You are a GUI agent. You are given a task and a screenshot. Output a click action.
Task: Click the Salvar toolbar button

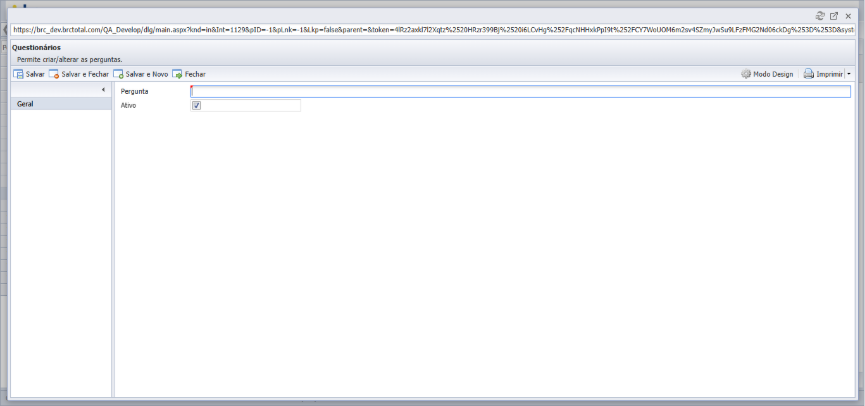(29, 74)
